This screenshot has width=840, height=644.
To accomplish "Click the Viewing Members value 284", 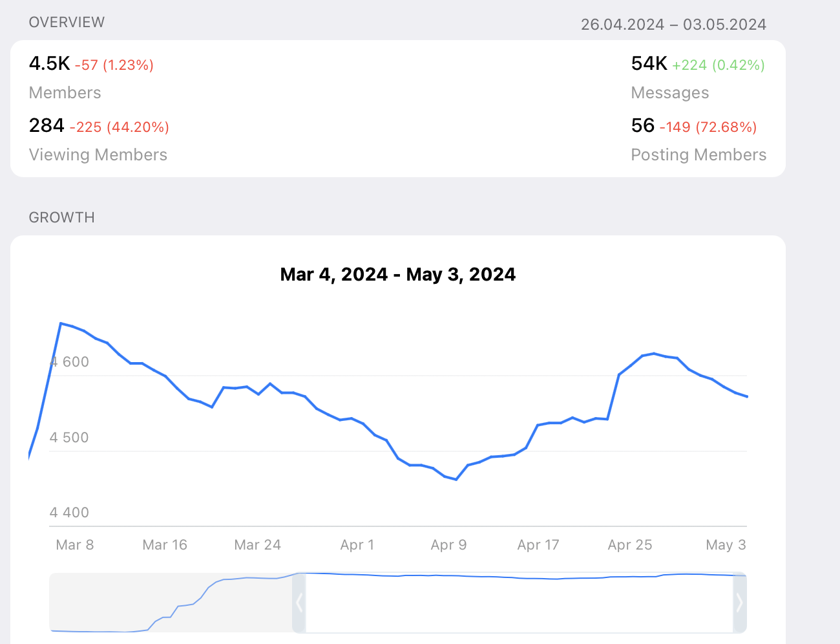I will (x=47, y=125).
